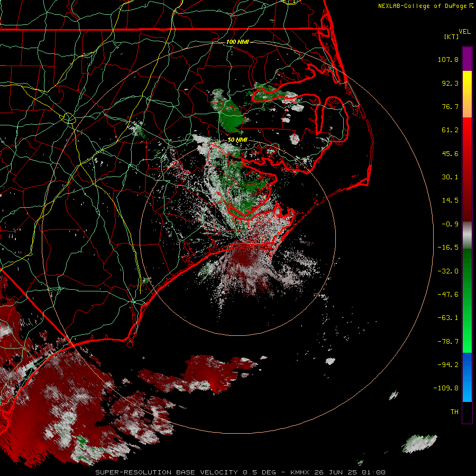Select the 92.3 legend value
Viewport: 476px width, 476px height.
450,83
